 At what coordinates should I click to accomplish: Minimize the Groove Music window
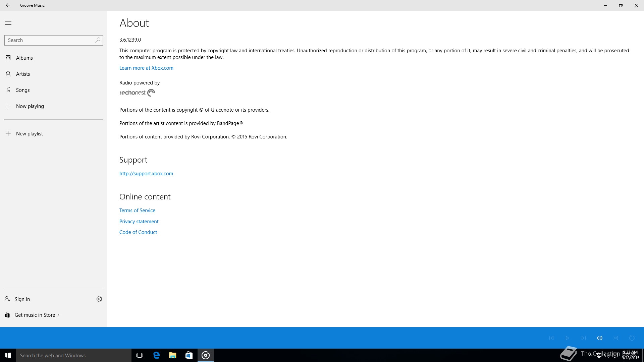pos(605,5)
